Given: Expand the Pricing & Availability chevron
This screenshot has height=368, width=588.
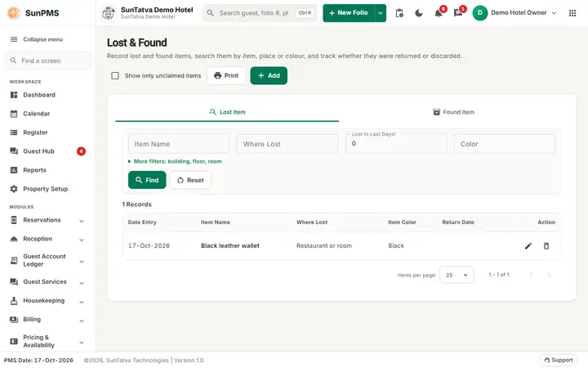Looking at the screenshot, I should pos(82,343).
